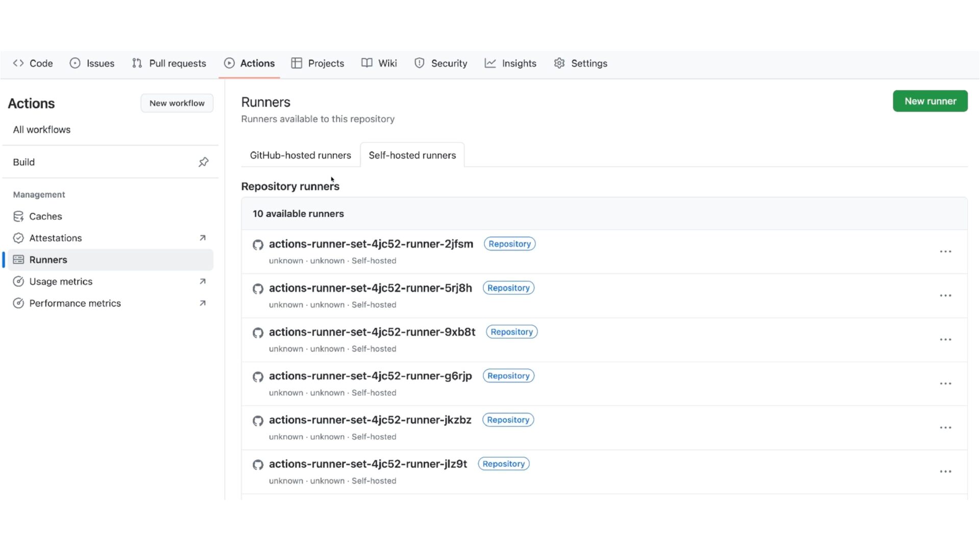The image size is (980, 551).
Task: Click the pin icon next to Build workflow
Action: (x=203, y=162)
